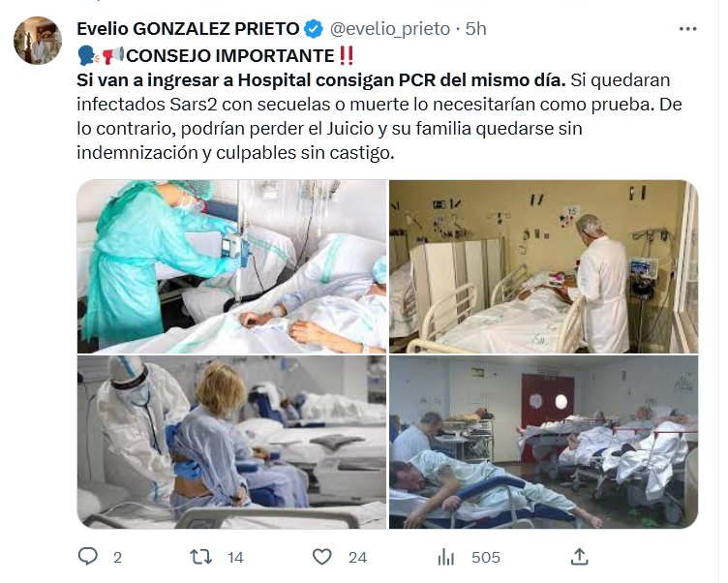Open Evelio's profile avatar picture
728x583 pixels.
[38, 41]
